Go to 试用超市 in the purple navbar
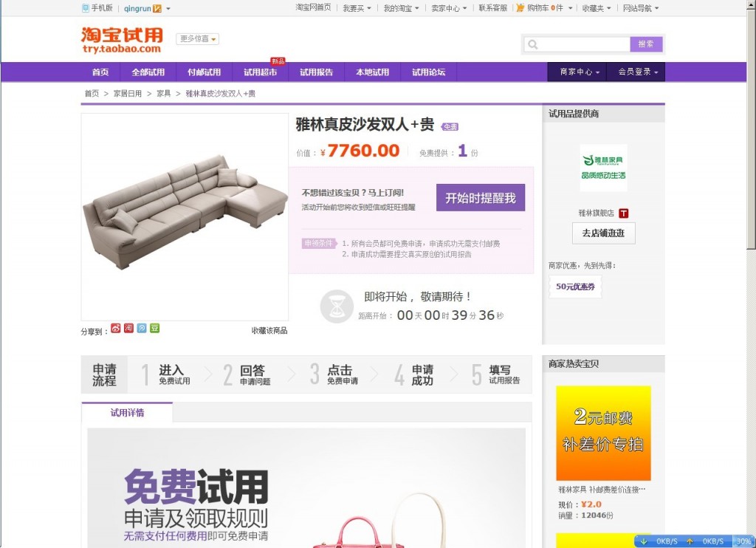The height and width of the screenshot is (548, 756). point(261,72)
